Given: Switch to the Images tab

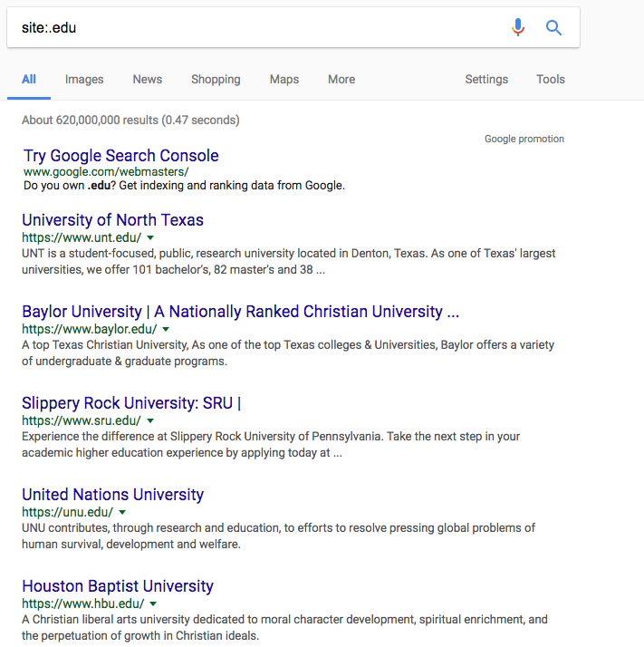Looking at the screenshot, I should pos(84,79).
